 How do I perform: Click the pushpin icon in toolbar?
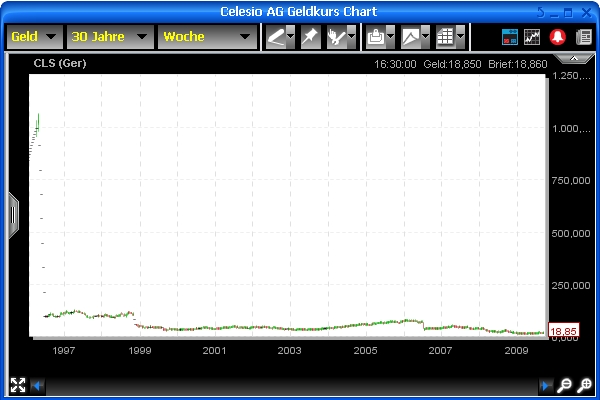point(310,37)
